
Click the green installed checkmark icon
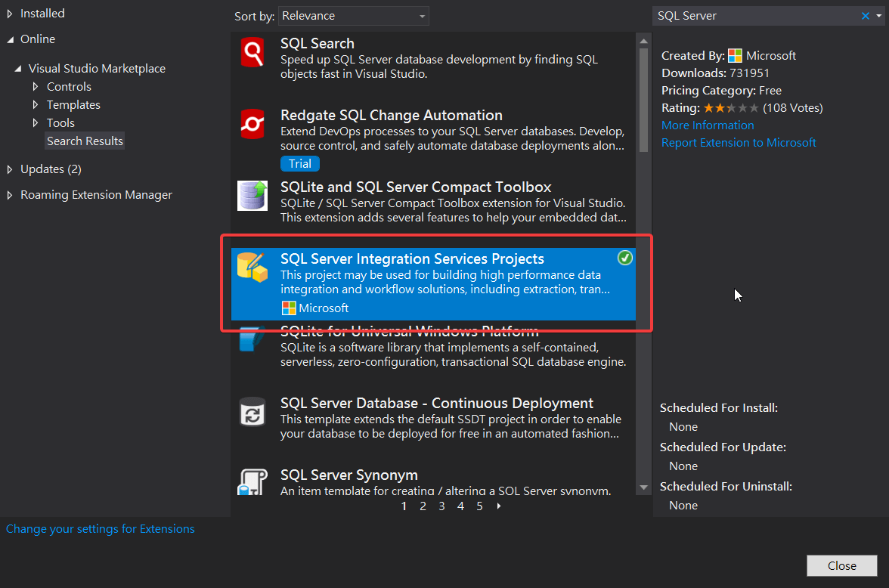624,258
